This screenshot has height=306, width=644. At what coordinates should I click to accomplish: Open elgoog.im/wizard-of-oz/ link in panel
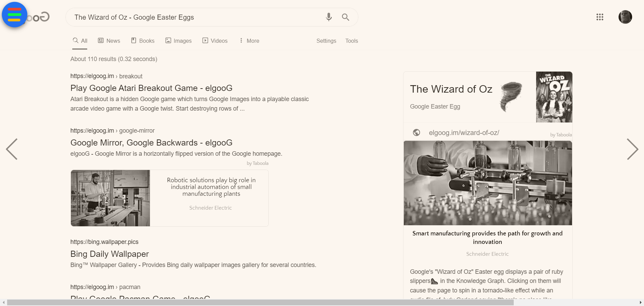[464, 133]
